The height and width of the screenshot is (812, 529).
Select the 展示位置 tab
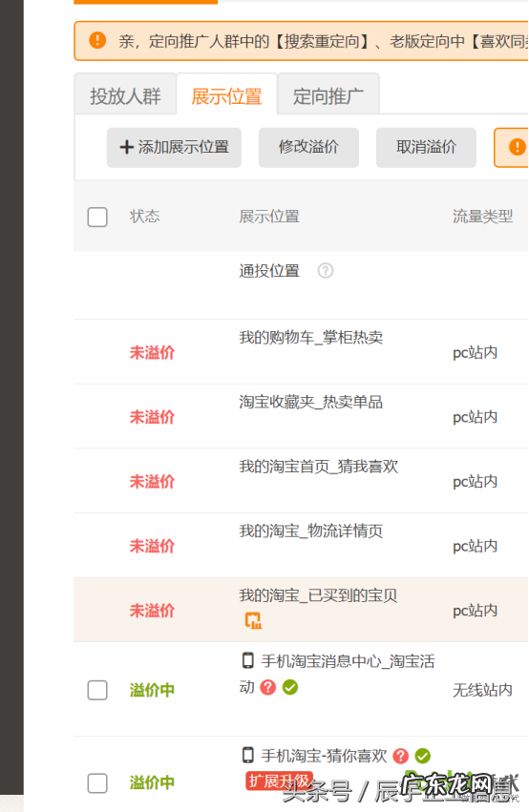(227, 94)
